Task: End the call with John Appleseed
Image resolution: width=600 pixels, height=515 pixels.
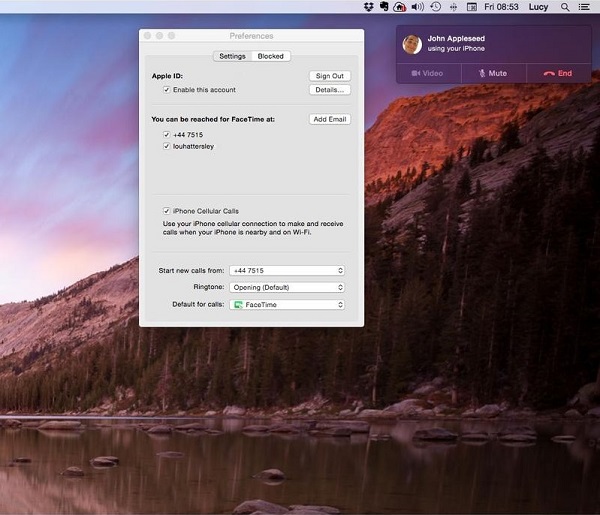Action: click(x=559, y=73)
